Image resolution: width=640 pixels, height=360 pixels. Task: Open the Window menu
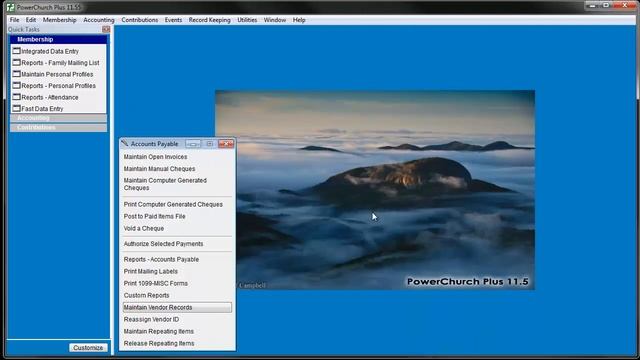275,20
